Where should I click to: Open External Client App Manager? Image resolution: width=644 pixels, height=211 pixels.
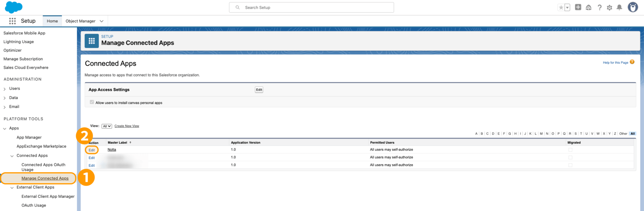coord(48,196)
